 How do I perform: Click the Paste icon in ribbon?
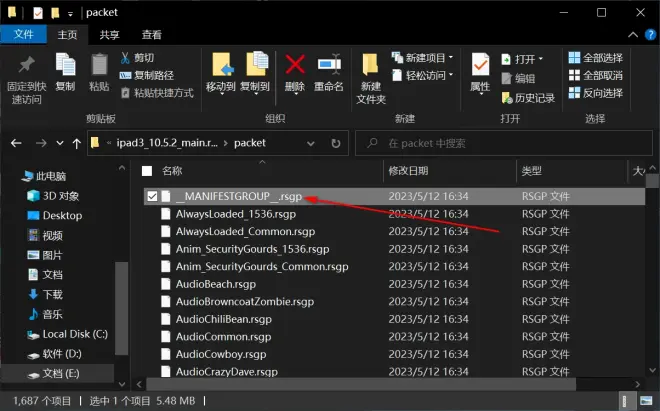pos(99,66)
